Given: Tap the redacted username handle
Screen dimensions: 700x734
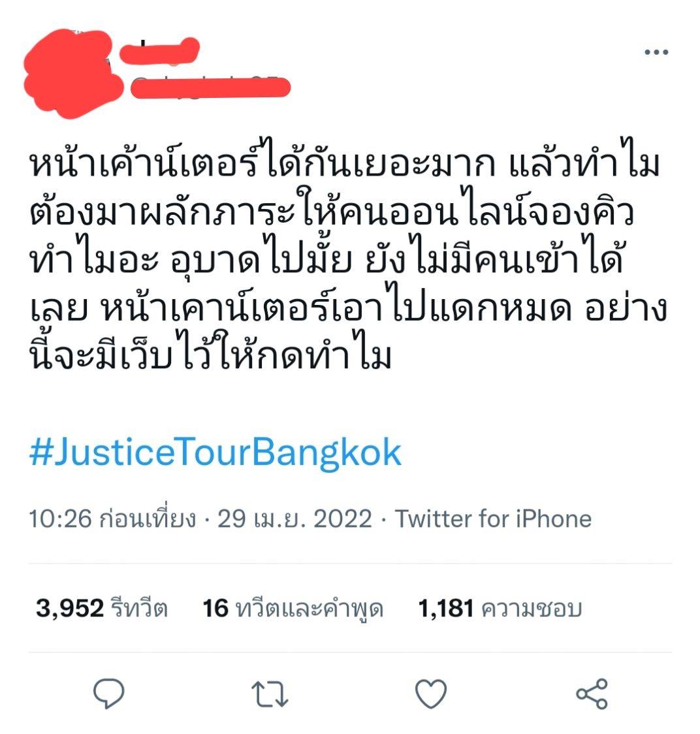Looking at the screenshot, I should tap(210, 88).
